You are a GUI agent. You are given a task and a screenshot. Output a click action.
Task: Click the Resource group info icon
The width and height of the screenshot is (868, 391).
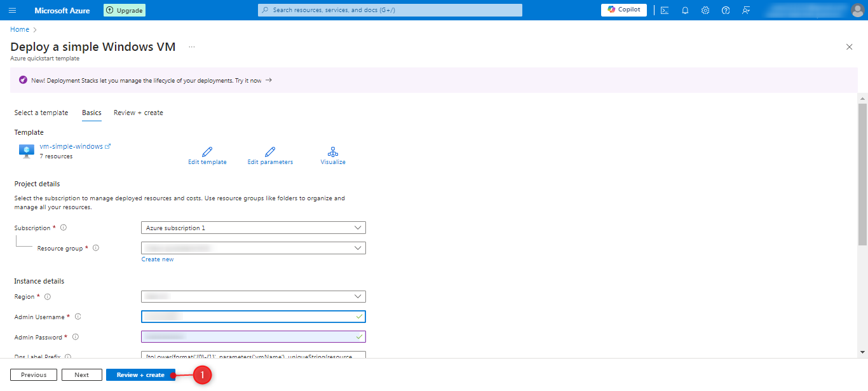pyautogui.click(x=96, y=248)
